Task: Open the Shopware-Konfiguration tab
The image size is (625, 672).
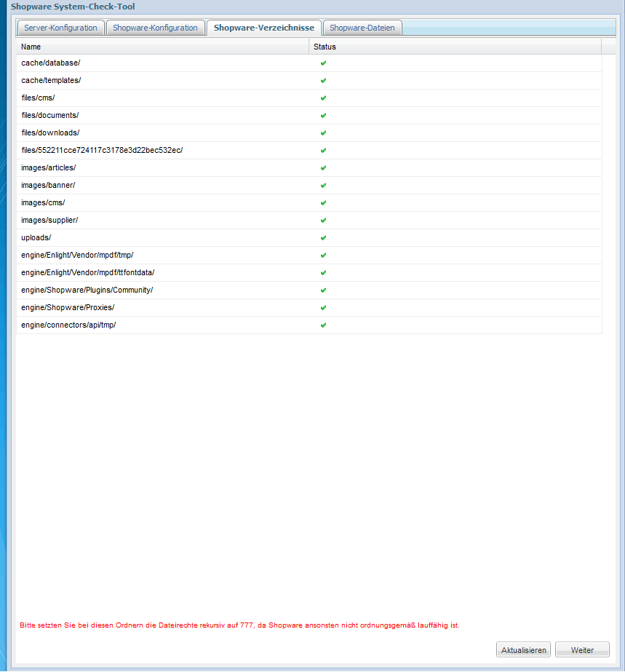Action: (155, 28)
